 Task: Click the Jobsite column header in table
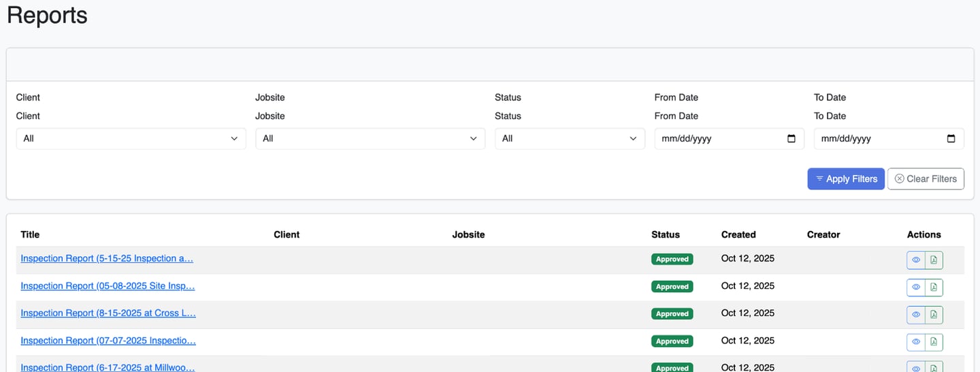click(468, 234)
